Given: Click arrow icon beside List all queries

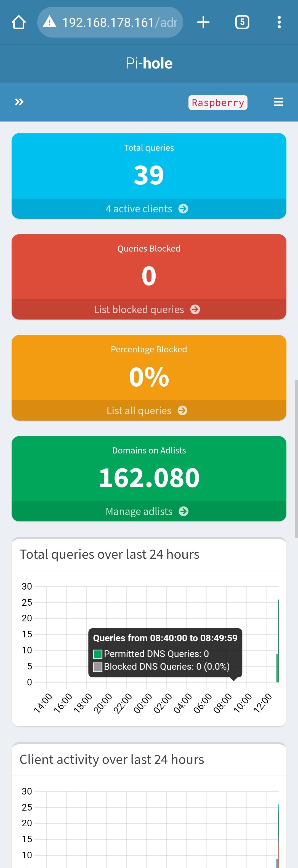Looking at the screenshot, I should 182,411.
